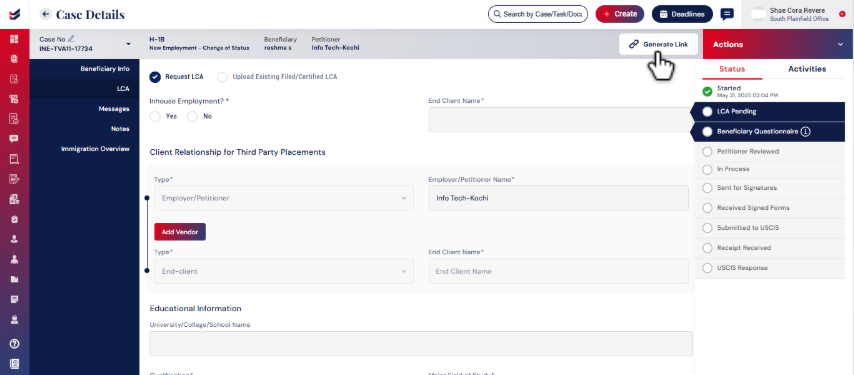Select the Request LCA option
Image resolution: width=854 pixels, height=375 pixels.
[x=155, y=77]
